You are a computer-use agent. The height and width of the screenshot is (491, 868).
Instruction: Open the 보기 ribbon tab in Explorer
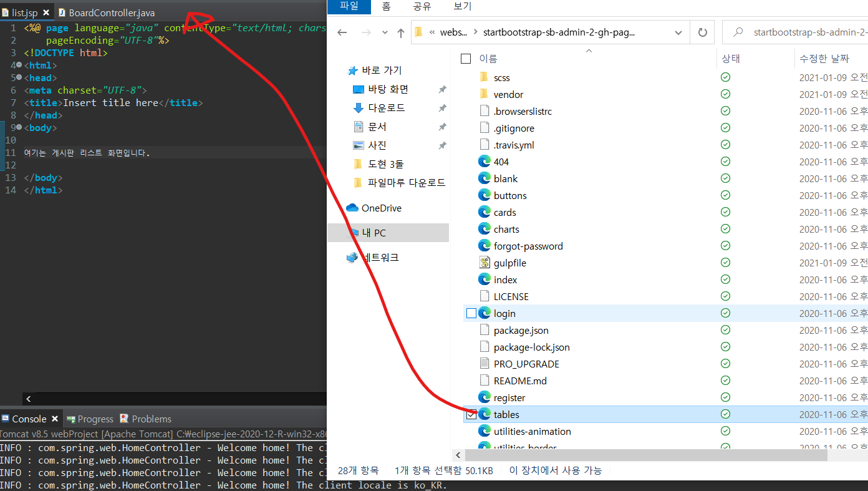[463, 6]
